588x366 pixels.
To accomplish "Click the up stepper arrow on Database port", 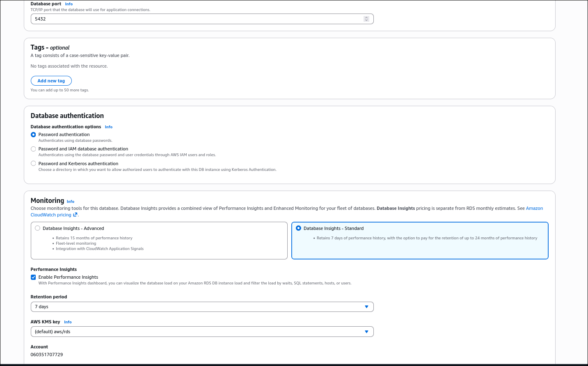I will (x=366, y=17).
